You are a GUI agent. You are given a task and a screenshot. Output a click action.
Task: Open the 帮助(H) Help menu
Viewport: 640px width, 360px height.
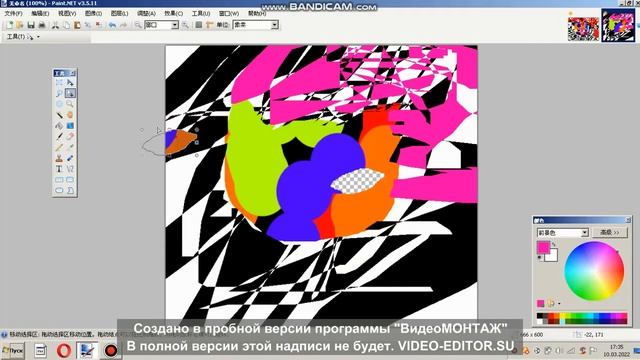pyautogui.click(x=257, y=13)
